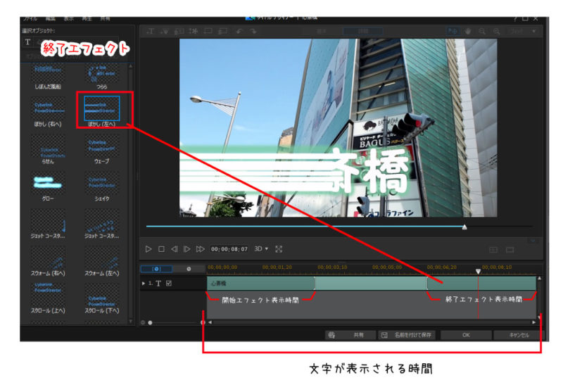Click the zoom in magnifier icon
The image size is (563, 392).
(498, 31)
